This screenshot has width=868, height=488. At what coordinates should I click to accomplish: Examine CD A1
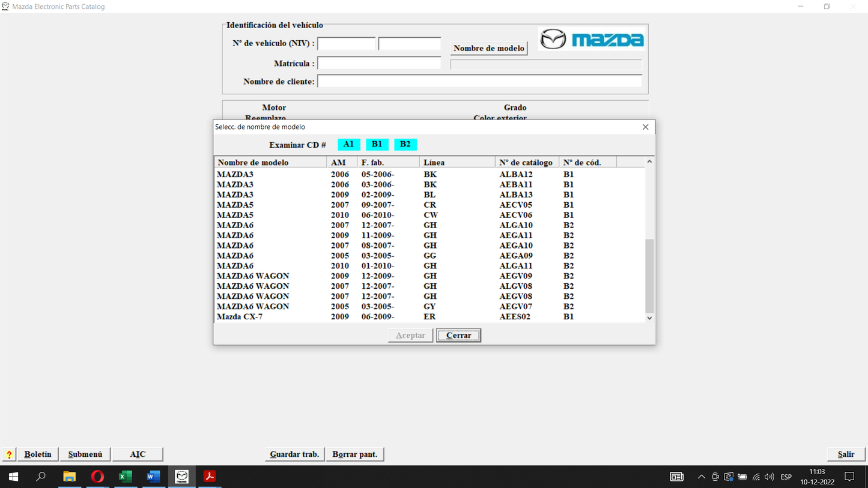point(349,144)
